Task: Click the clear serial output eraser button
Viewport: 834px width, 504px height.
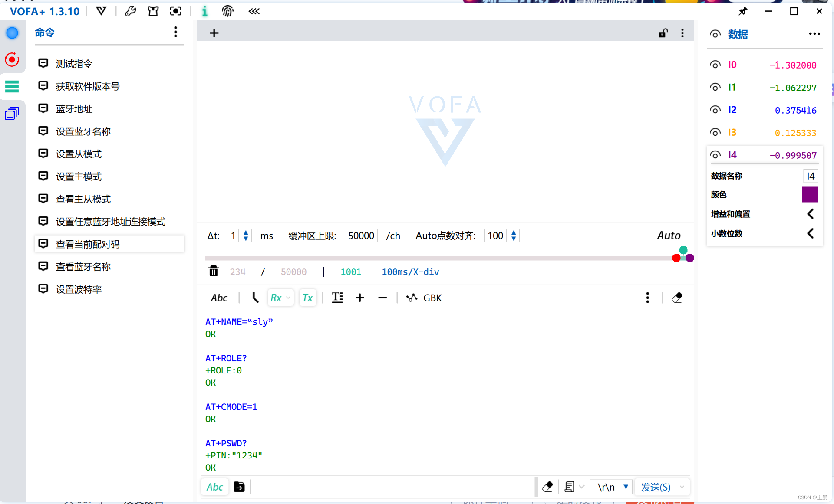Action: 678,298
